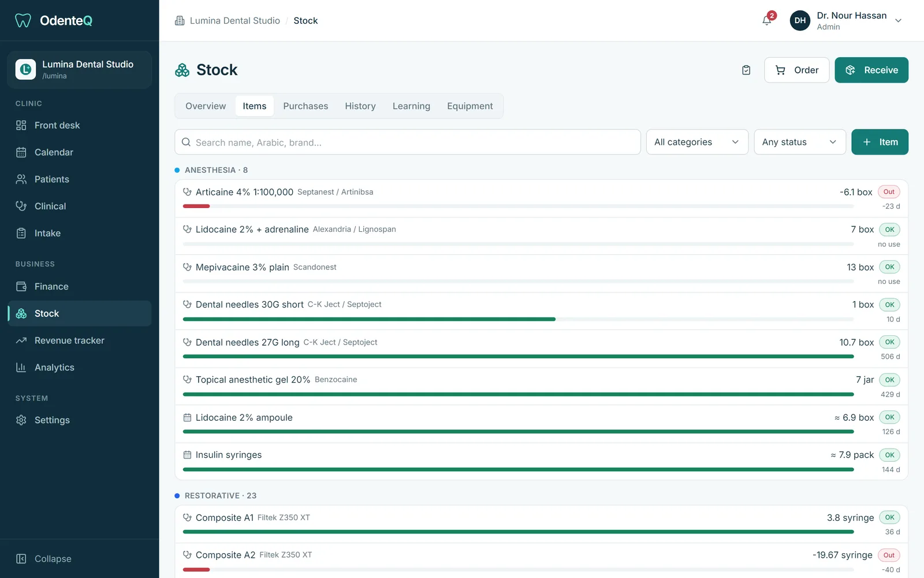The width and height of the screenshot is (924, 578).
Task: Click the Stock cubes icon in the page heading
Action: click(182, 70)
